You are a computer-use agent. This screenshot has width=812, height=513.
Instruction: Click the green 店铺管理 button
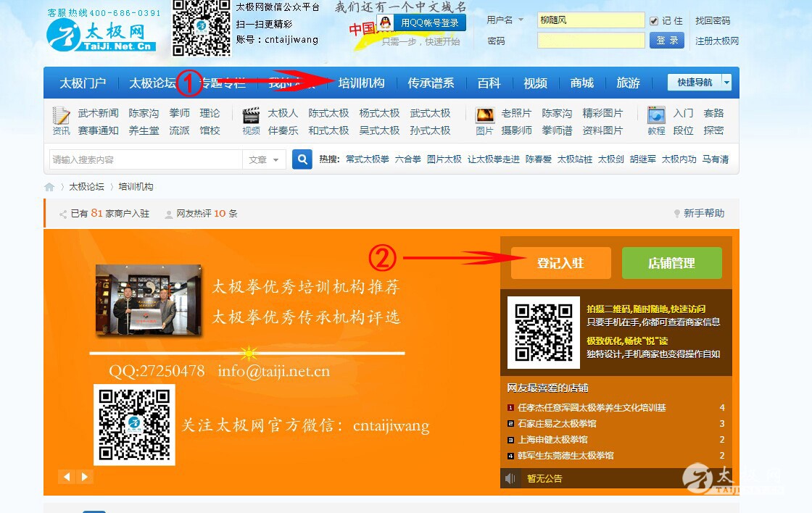point(671,263)
